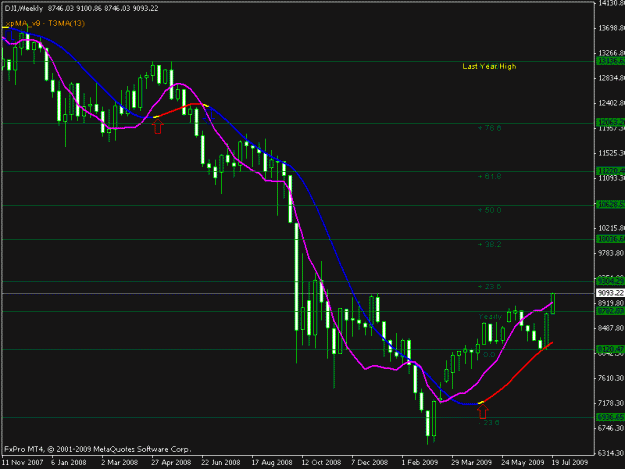This screenshot has width=625, height=469.
Task: Click the '1 Feb 2009' date label
Action: [x=419, y=463]
